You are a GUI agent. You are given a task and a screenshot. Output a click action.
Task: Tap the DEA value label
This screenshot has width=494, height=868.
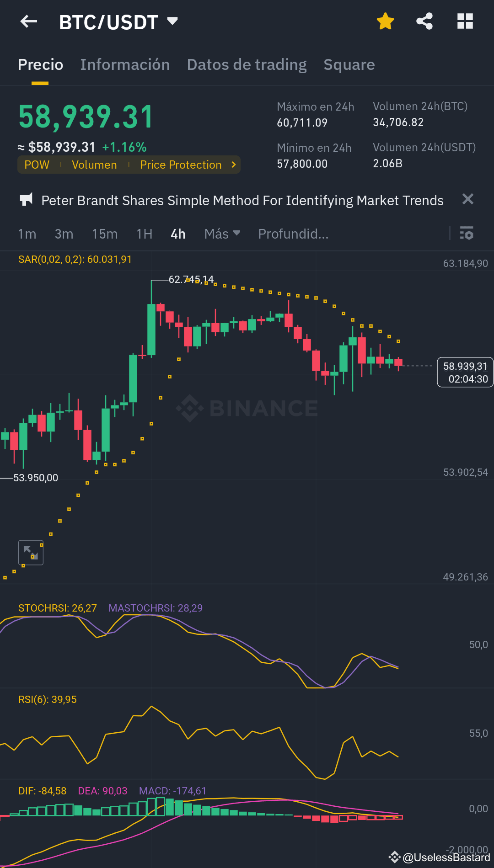point(102,791)
